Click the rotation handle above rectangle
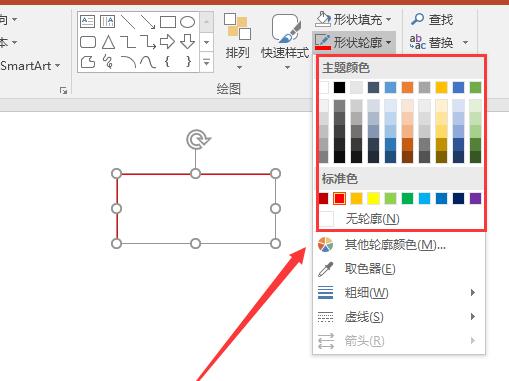509x381 pixels. click(198, 139)
